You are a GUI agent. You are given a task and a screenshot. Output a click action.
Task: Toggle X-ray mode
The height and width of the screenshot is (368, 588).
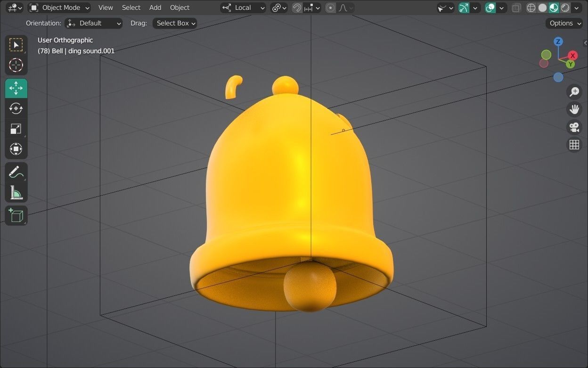[516, 8]
